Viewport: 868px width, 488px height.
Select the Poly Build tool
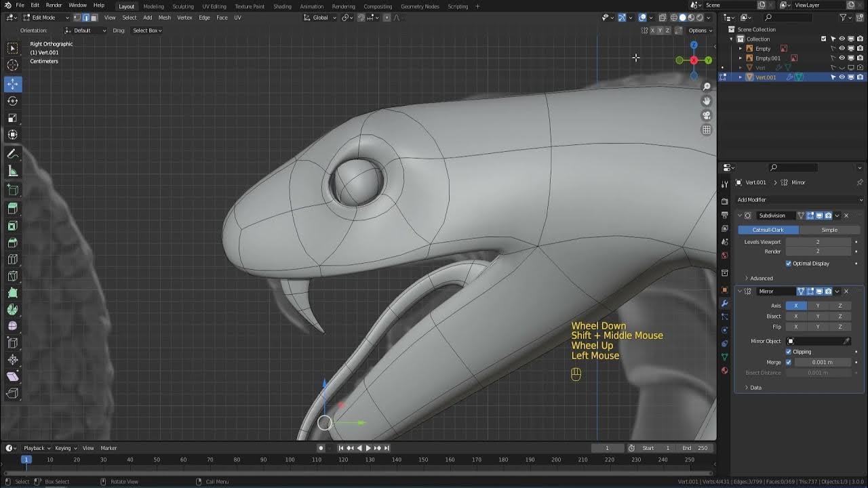[13, 293]
